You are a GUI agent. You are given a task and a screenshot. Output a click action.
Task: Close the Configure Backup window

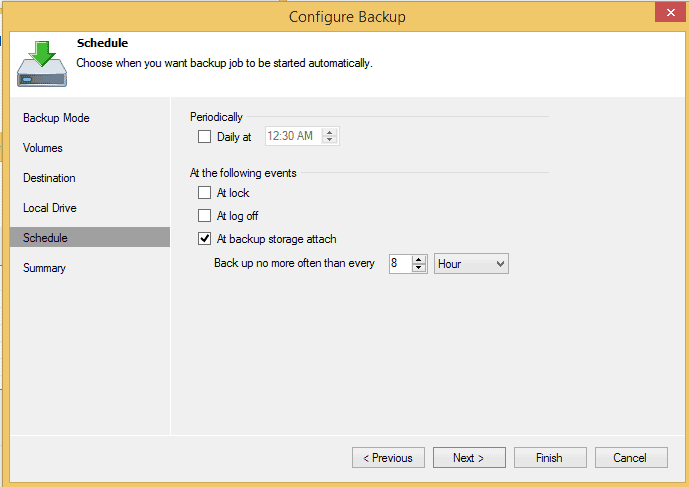671,12
